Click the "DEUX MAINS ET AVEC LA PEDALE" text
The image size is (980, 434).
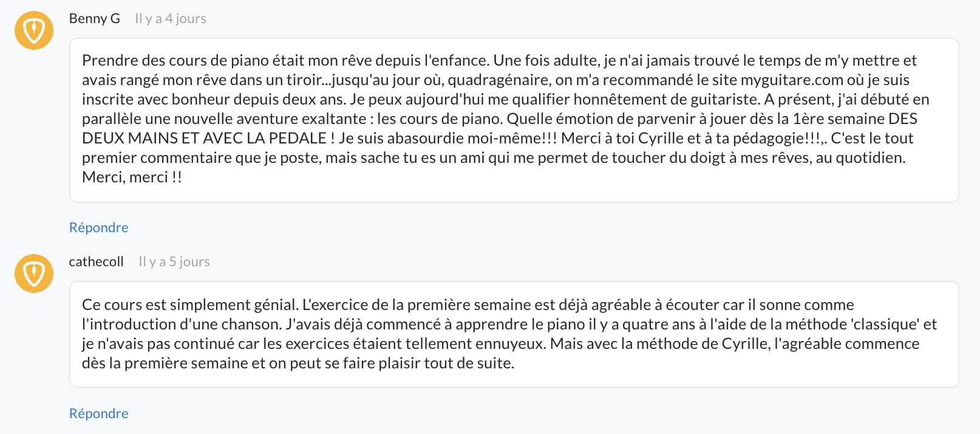[205, 139]
